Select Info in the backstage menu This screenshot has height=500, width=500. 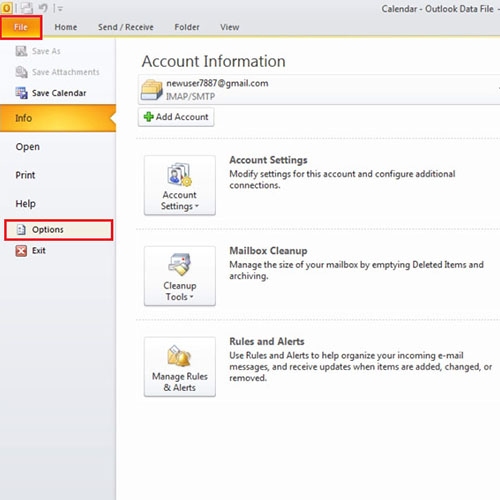click(x=58, y=118)
